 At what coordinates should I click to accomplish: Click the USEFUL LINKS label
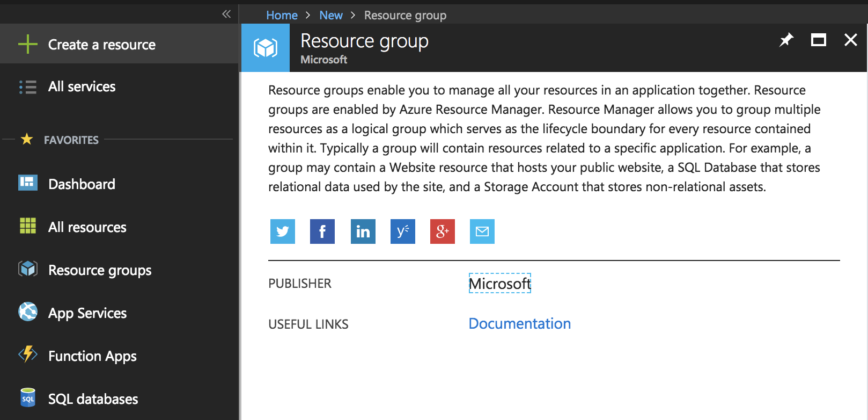pos(308,324)
